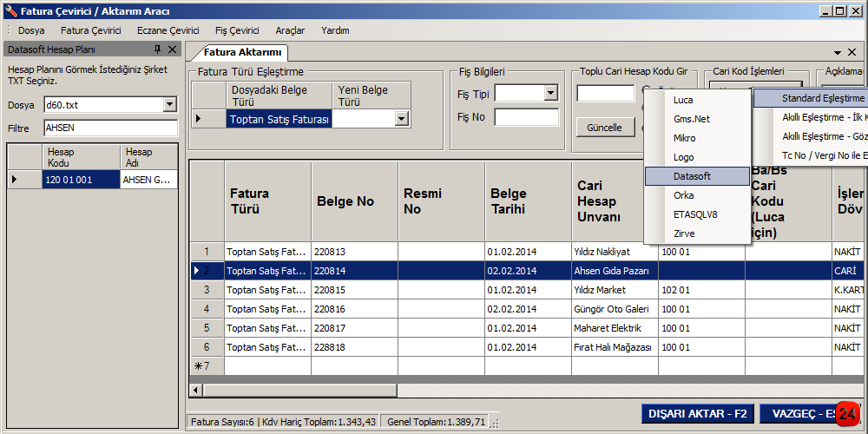Pick Luca from the program list
The height and width of the screenshot is (434, 868).
point(683,100)
